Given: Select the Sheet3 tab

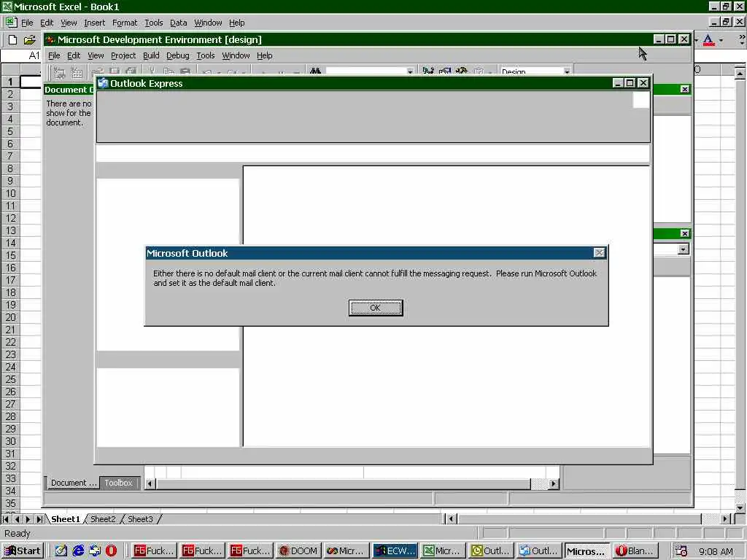Looking at the screenshot, I should click(x=140, y=518).
